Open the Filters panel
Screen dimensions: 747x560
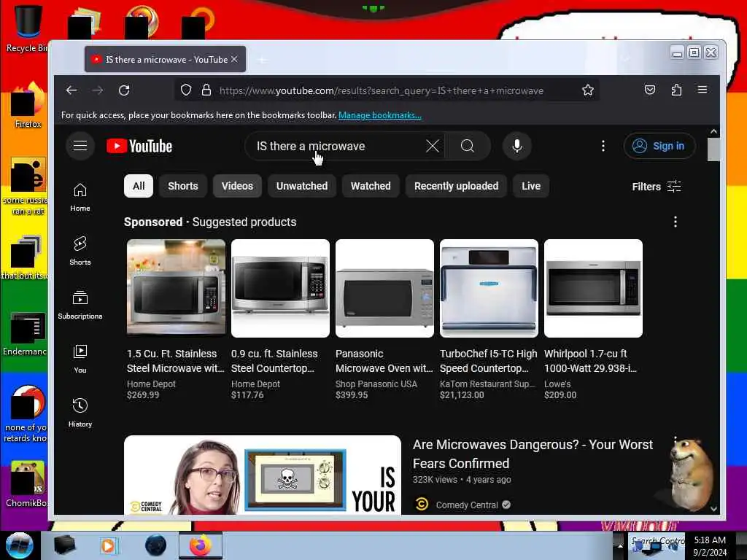pyautogui.click(x=657, y=186)
